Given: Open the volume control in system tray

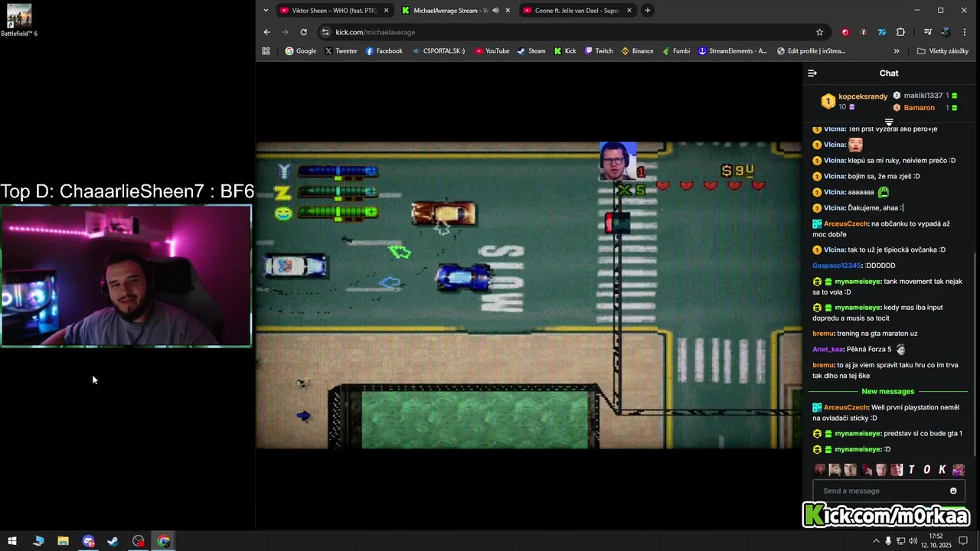Looking at the screenshot, I should pyautogui.click(x=913, y=541).
